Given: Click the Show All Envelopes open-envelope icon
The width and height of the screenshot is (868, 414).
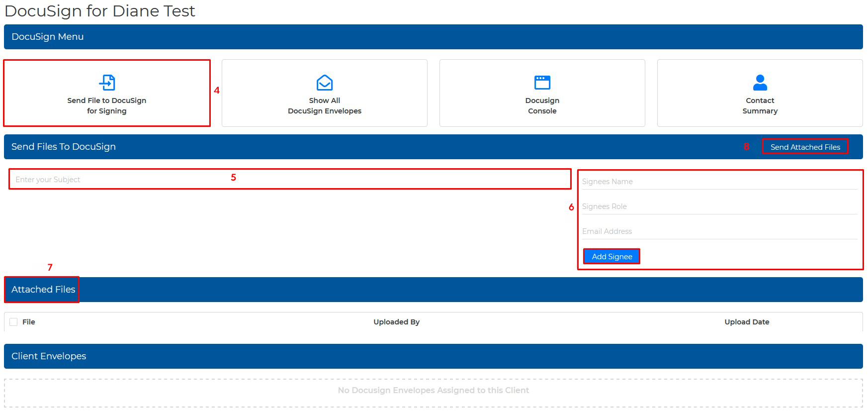Looking at the screenshot, I should point(325,83).
